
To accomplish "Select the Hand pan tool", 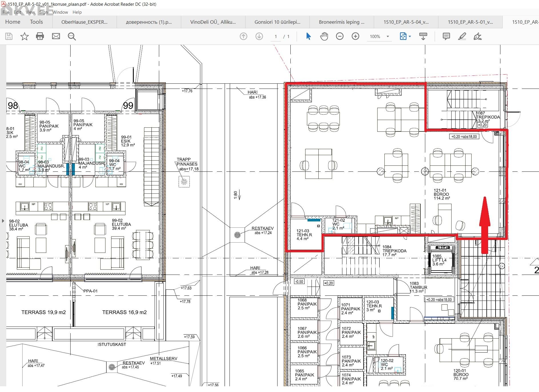I will click(324, 36).
